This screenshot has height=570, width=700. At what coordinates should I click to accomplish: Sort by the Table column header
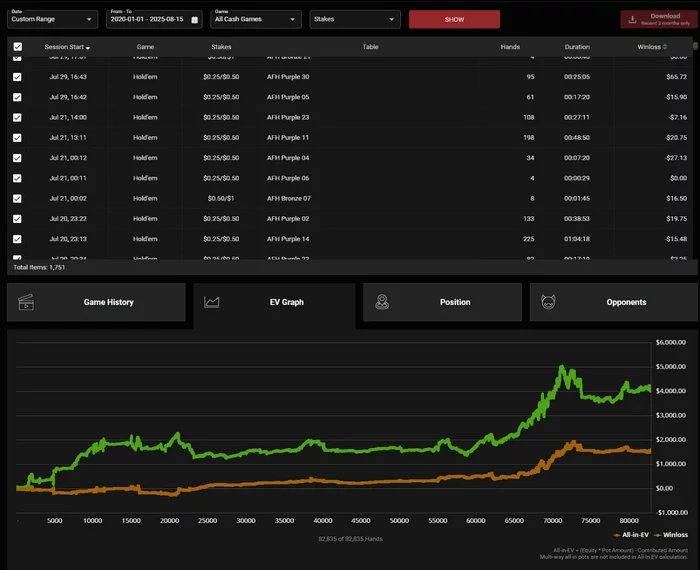coord(370,47)
